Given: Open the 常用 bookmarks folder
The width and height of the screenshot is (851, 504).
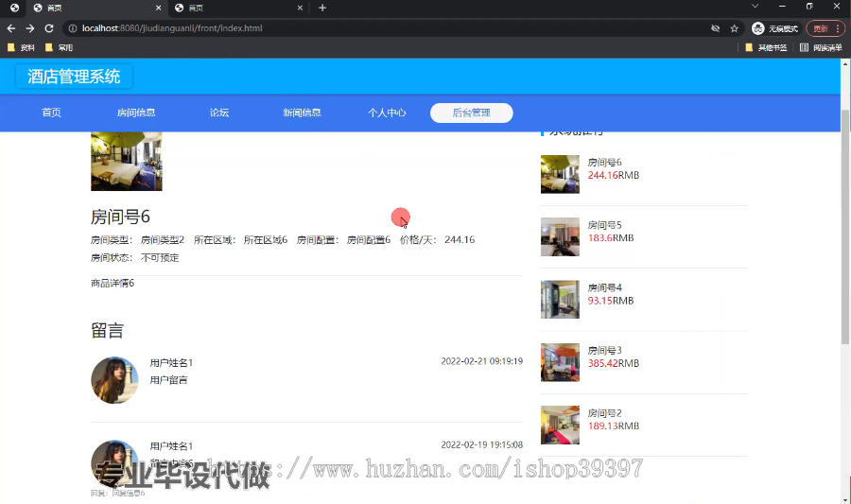Looking at the screenshot, I should pos(60,47).
